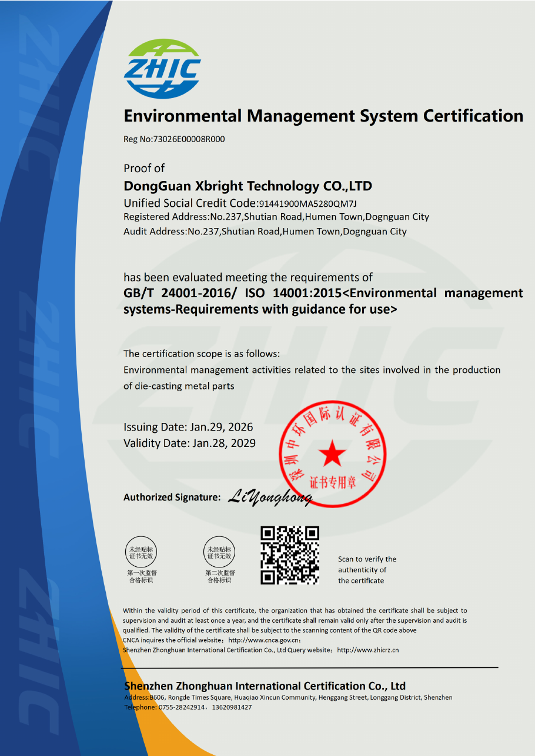The image size is (535, 756).
Task: Click the red certification seal stamp
Action: pos(332,455)
